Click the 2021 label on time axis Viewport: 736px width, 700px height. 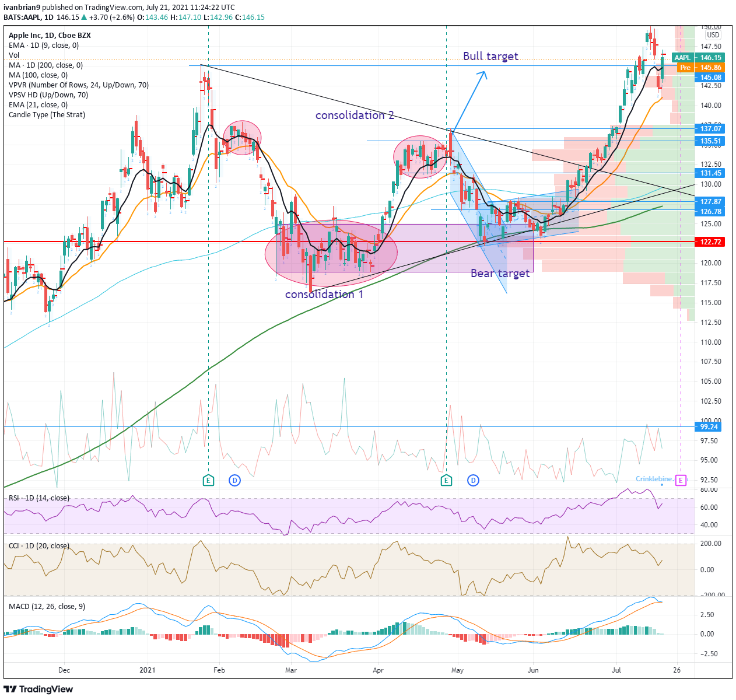148,671
